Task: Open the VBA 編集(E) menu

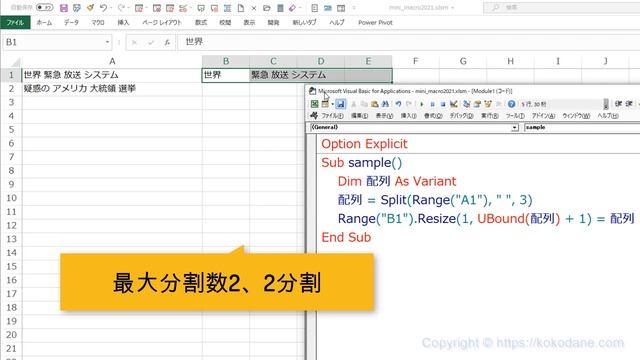Action: [x=359, y=116]
